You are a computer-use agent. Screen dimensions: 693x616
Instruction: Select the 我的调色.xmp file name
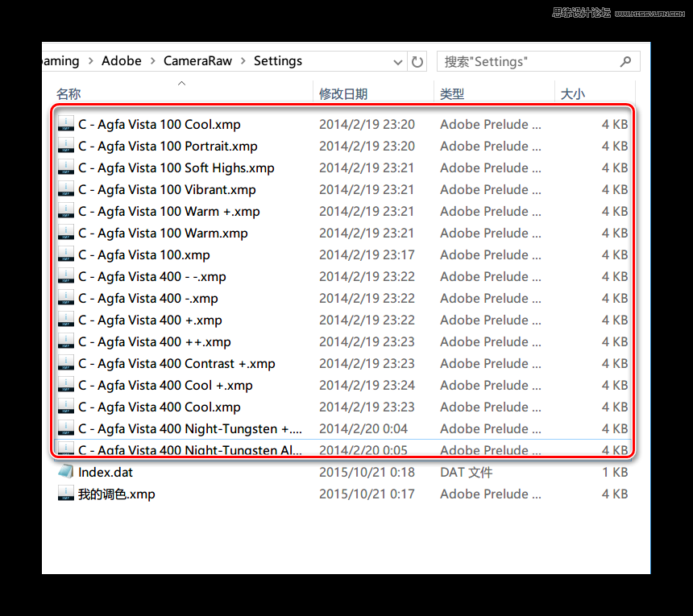click(117, 494)
